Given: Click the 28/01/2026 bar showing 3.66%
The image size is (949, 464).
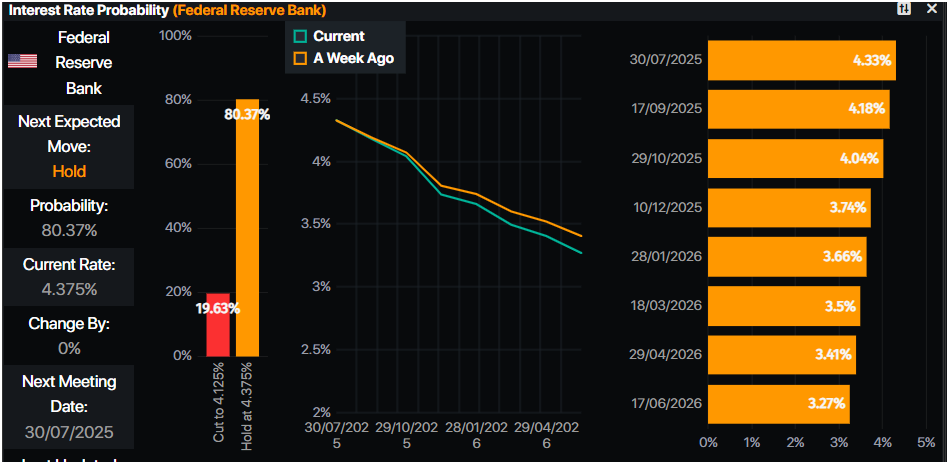Looking at the screenshot, I should (786, 257).
